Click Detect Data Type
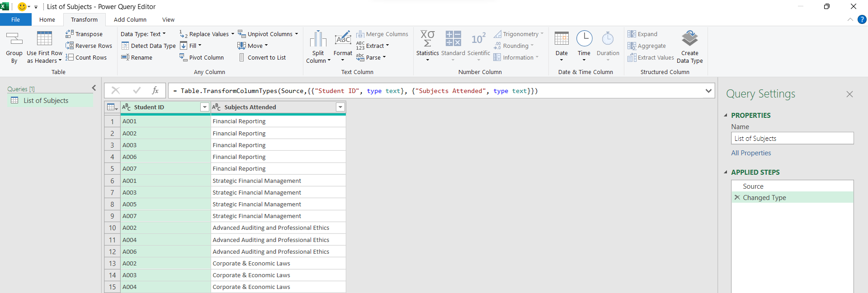Screen dimensions: 868x293 click(148, 46)
